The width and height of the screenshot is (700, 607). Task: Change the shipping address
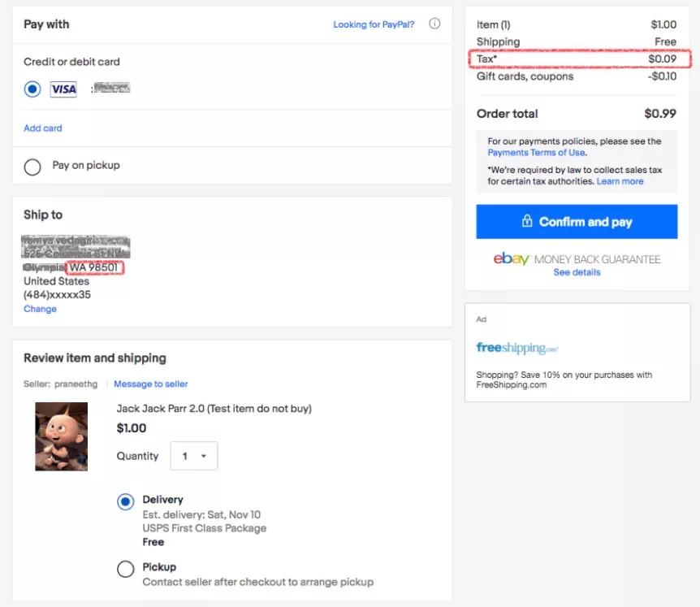[x=40, y=309]
